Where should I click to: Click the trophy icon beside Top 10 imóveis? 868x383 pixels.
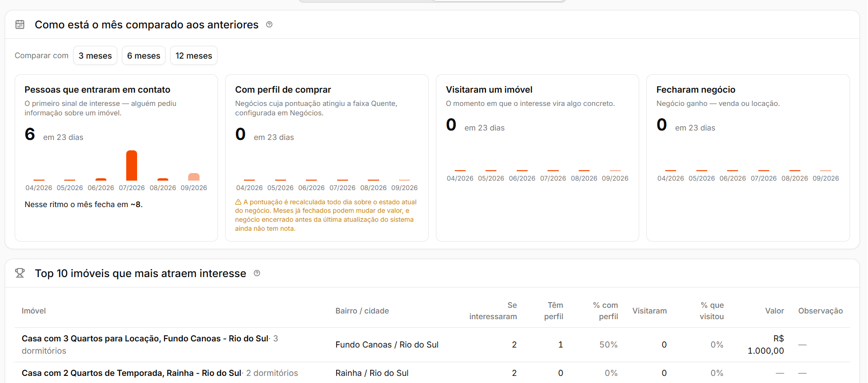(x=20, y=273)
